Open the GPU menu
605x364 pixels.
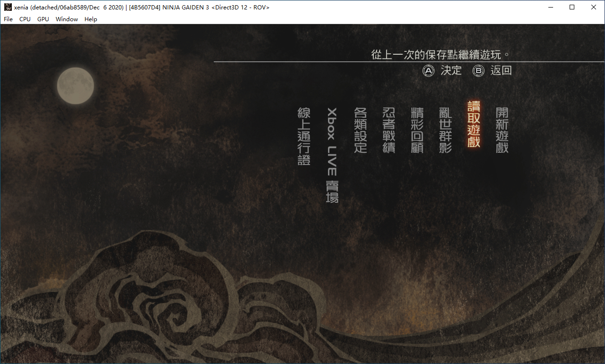point(43,19)
